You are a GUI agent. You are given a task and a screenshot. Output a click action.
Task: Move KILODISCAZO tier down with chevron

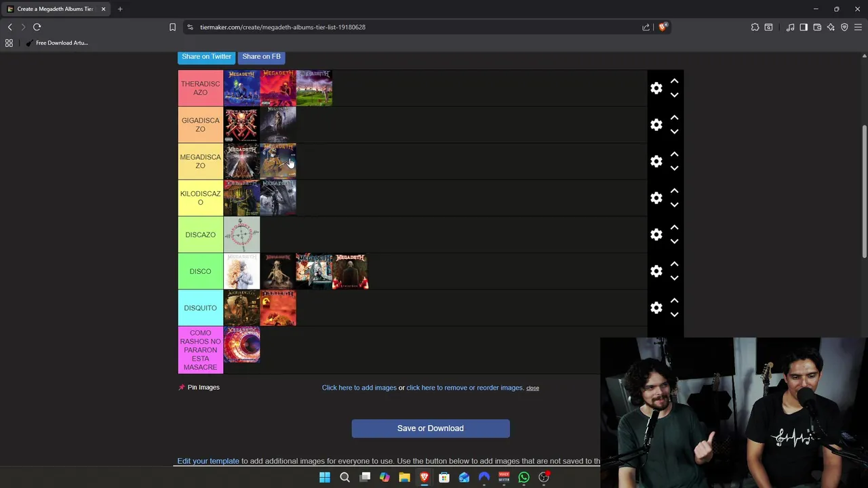674,205
